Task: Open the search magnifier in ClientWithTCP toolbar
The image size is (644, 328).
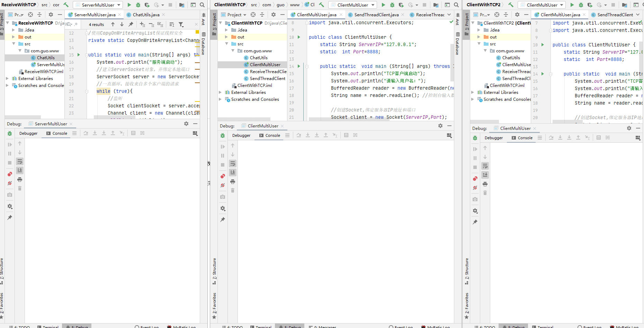Action: pyautogui.click(x=456, y=5)
